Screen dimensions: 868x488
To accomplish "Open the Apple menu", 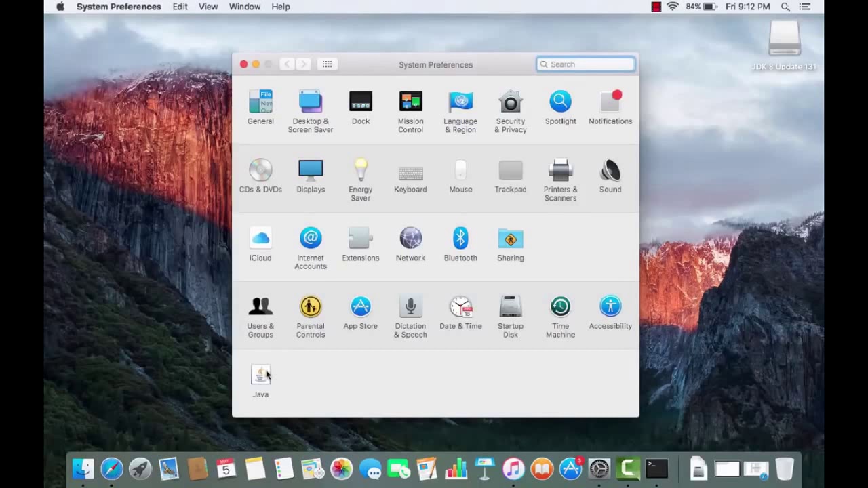I will [x=60, y=7].
